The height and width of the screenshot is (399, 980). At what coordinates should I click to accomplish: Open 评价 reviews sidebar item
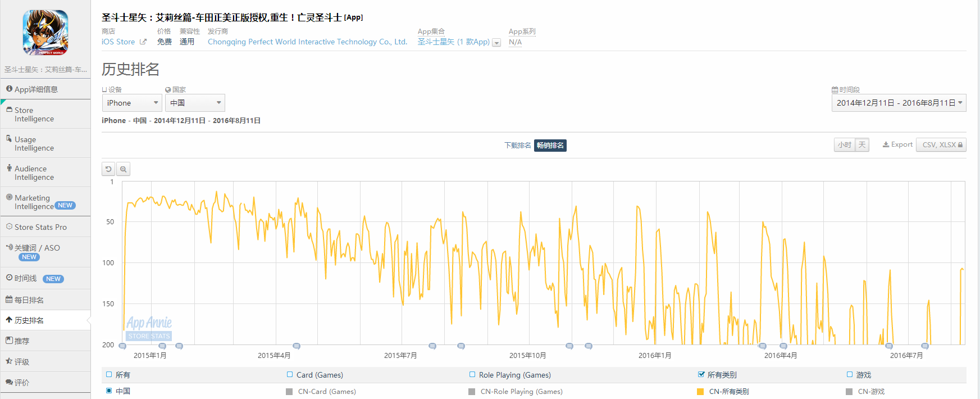click(x=45, y=383)
